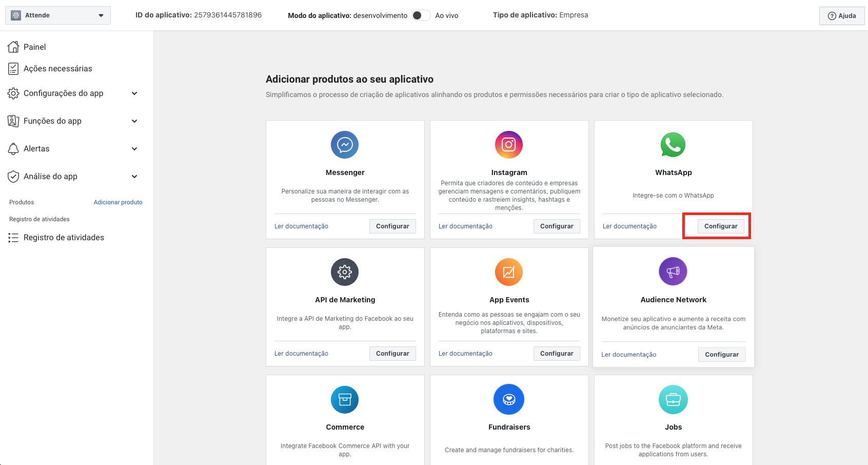Click the Audience Network megaphone icon
Image resolution: width=868 pixels, height=465 pixels.
click(x=673, y=271)
